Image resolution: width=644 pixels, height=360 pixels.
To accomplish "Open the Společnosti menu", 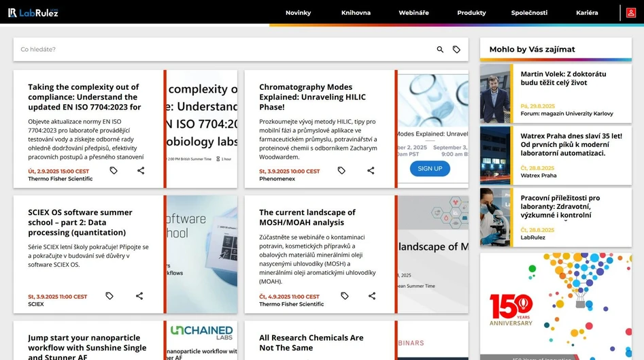I will point(529,13).
